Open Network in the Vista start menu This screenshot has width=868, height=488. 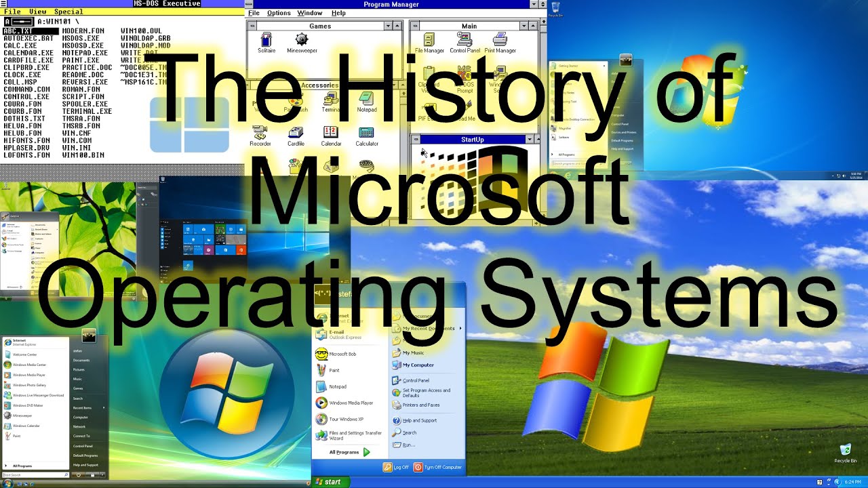79,426
